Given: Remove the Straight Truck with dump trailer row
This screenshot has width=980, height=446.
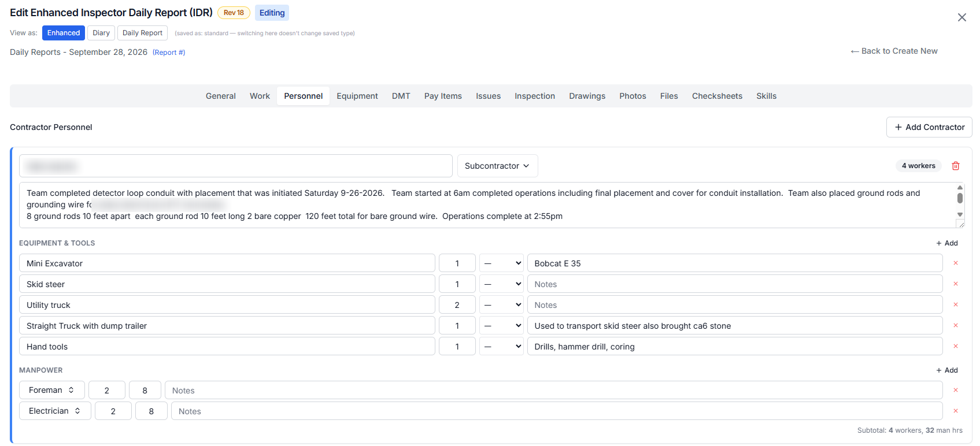Looking at the screenshot, I should point(956,325).
